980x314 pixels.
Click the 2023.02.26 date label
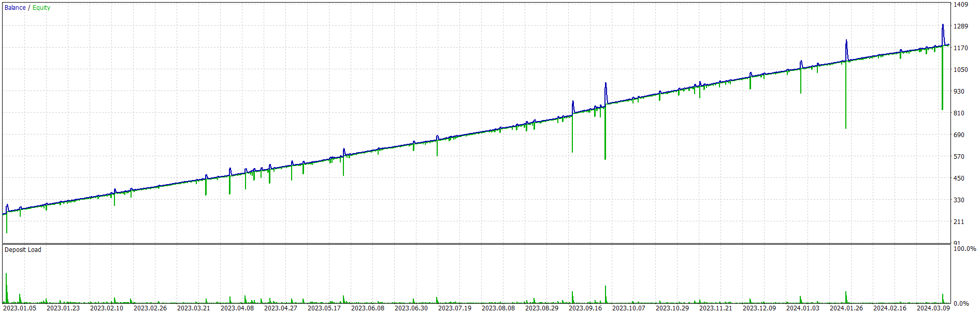pos(150,308)
